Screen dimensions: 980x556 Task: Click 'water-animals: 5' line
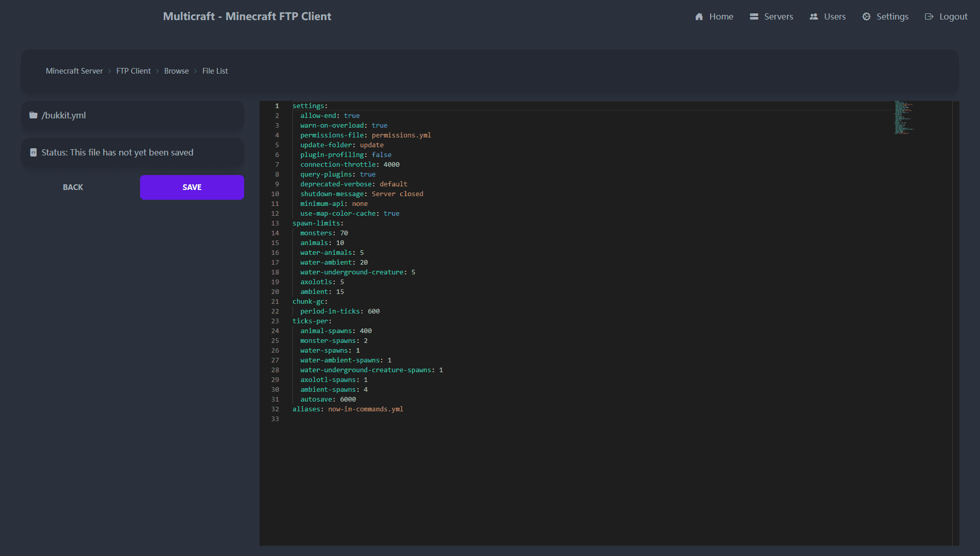332,253
